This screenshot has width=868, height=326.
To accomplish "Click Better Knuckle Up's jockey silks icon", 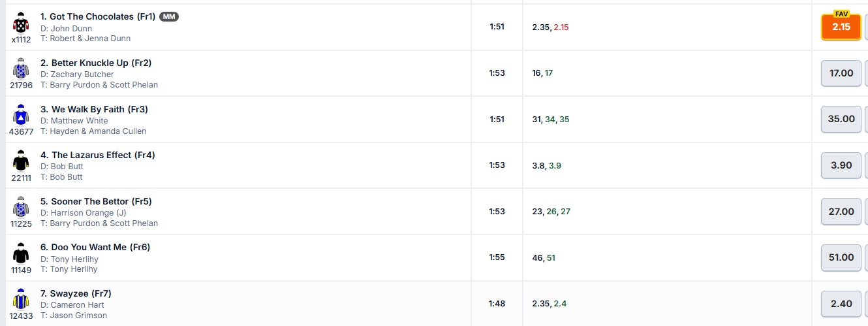I will click(x=21, y=69).
